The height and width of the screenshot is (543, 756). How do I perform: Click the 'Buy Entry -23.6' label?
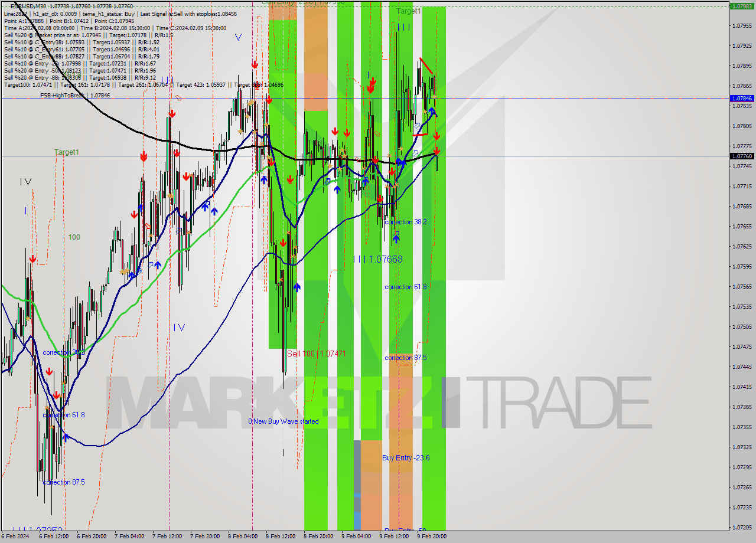pos(406,458)
